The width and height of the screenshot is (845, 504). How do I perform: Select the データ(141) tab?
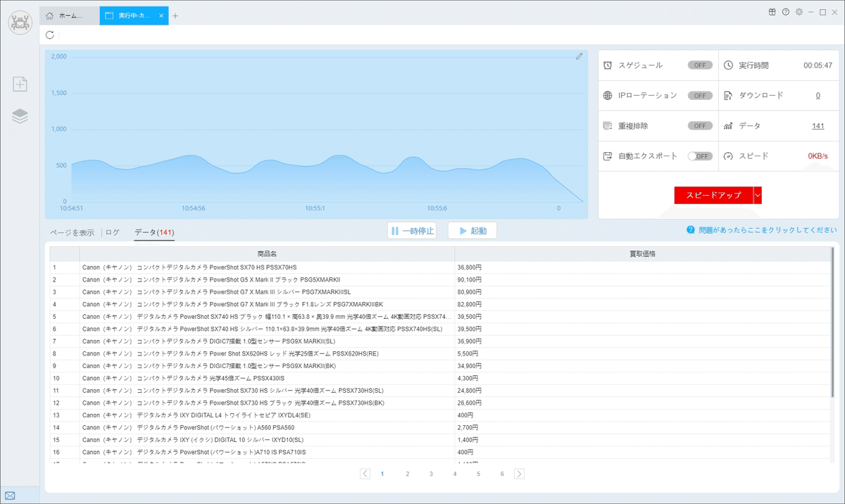click(154, 232)
